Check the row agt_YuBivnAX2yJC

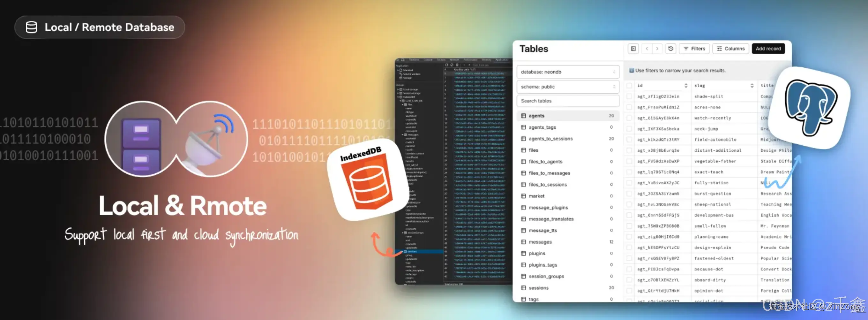point(629,183)
